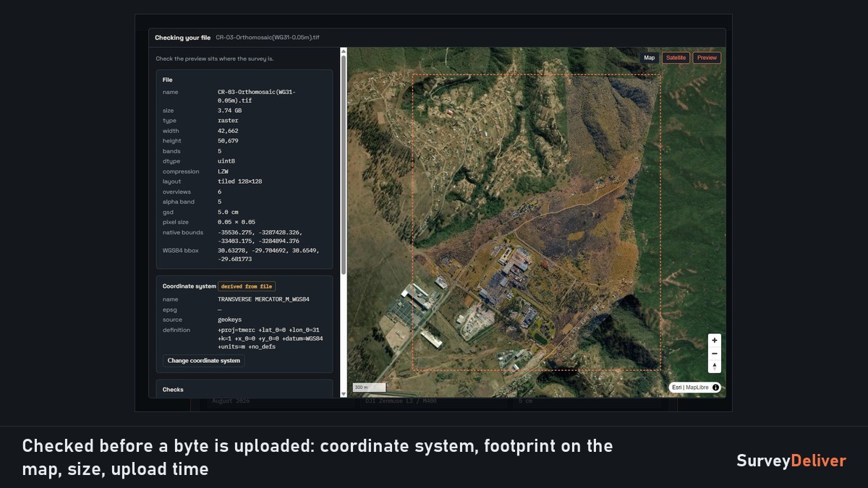Screen dimensions: 868x488
Task: Zoom in on the map
Action: click(x=715, y=340)
